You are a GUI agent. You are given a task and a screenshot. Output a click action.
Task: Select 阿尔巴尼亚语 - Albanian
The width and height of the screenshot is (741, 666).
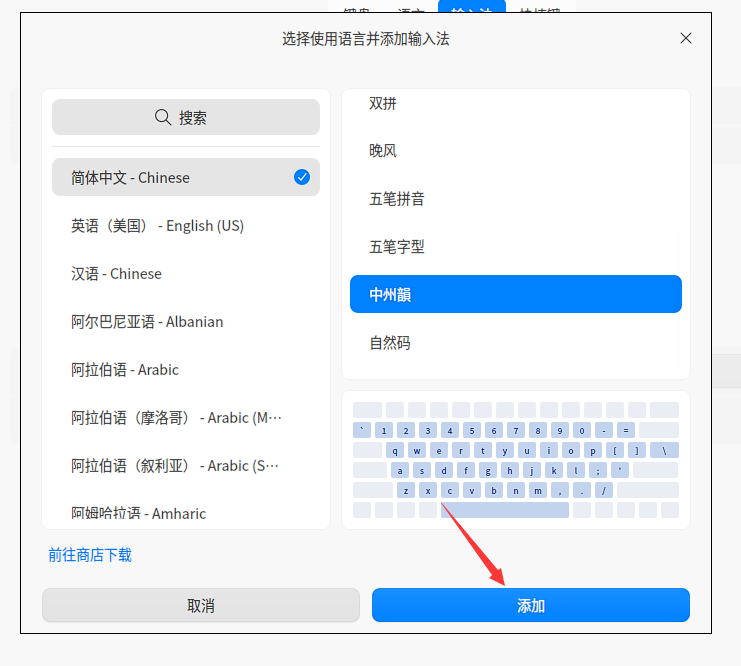tap(186, 321)
